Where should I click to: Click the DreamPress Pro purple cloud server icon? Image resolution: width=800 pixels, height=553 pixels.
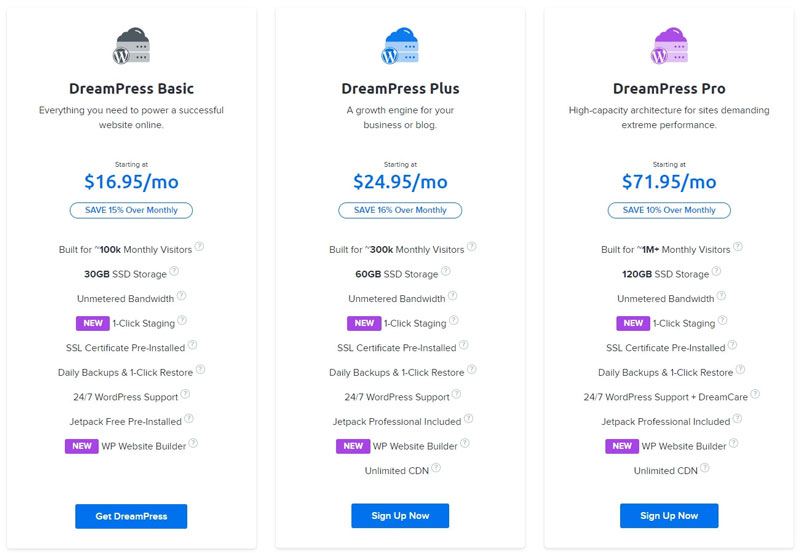[669, 46]
